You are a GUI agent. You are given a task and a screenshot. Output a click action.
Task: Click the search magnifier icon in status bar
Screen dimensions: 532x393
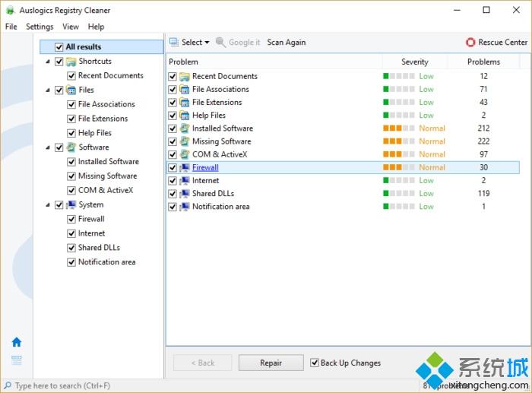(x=8, y=385)
